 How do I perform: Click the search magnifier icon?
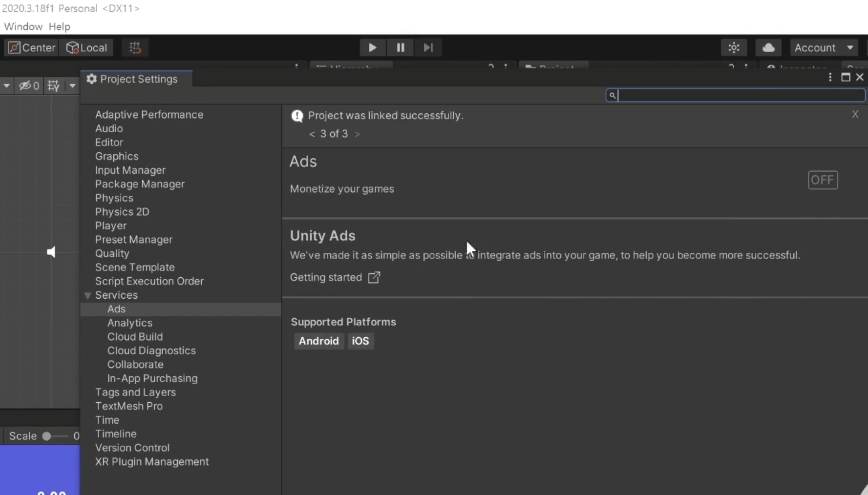click(x=612, y=95)
